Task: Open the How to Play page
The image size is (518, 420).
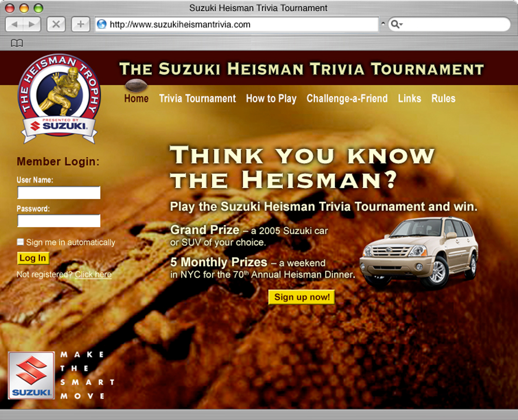Action: tap(271, 99)
